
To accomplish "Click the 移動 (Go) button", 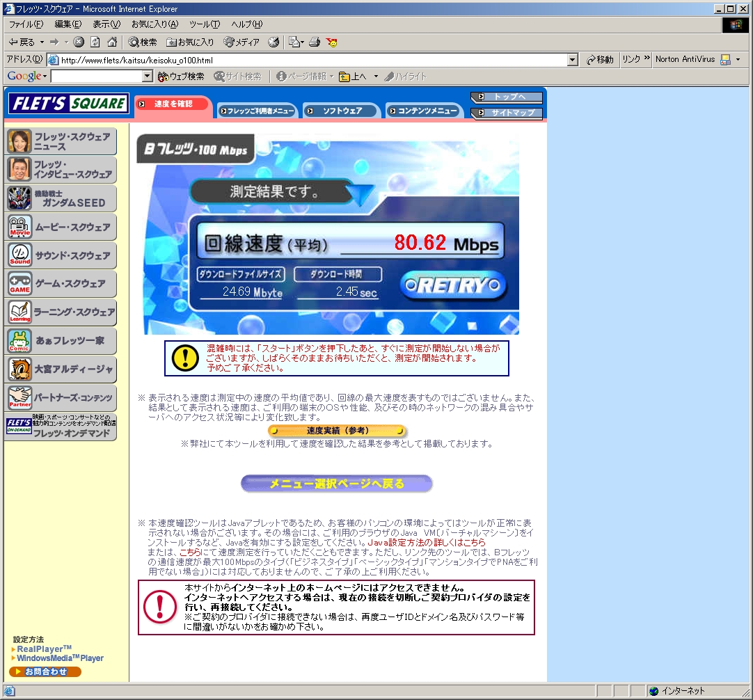I will coord(600,60).
